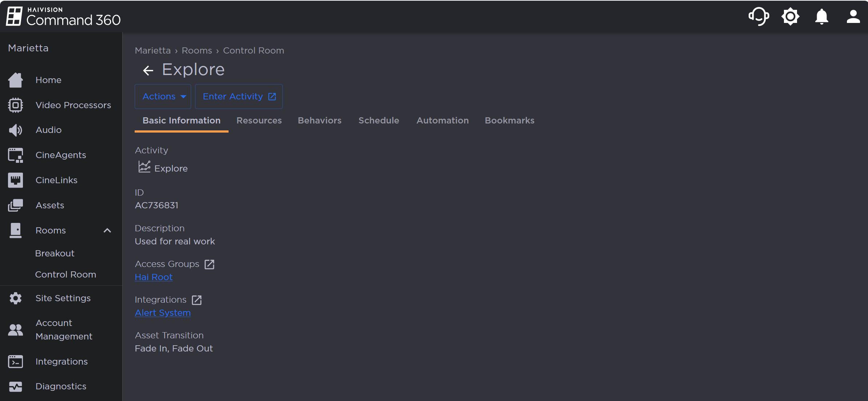Go to Video Processors in sidebar
868x401 pixels.
(x=73, y=105)
